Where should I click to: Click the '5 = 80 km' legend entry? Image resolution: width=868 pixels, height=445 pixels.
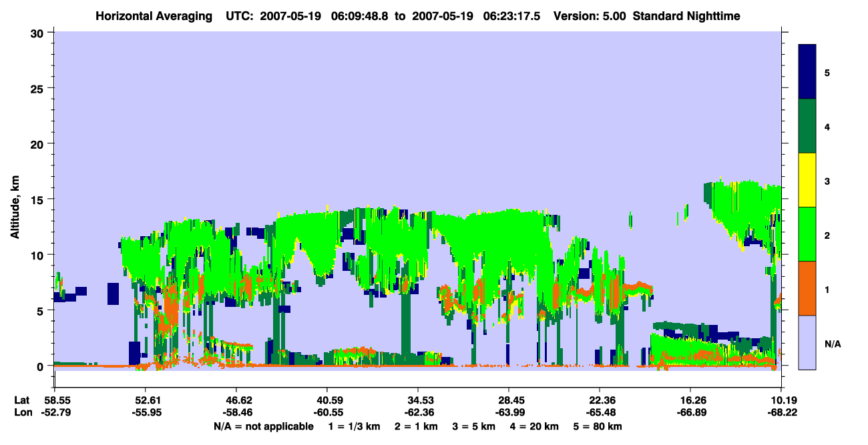(599, 426)
